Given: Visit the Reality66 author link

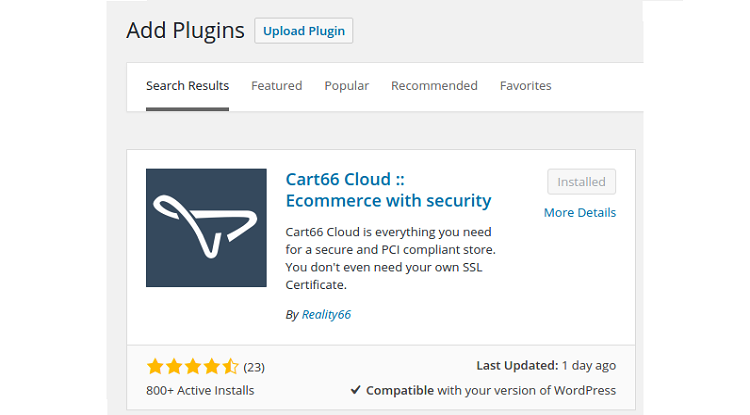Looking at the screenshot, I should pyautogui.click(x=326, y=315).
